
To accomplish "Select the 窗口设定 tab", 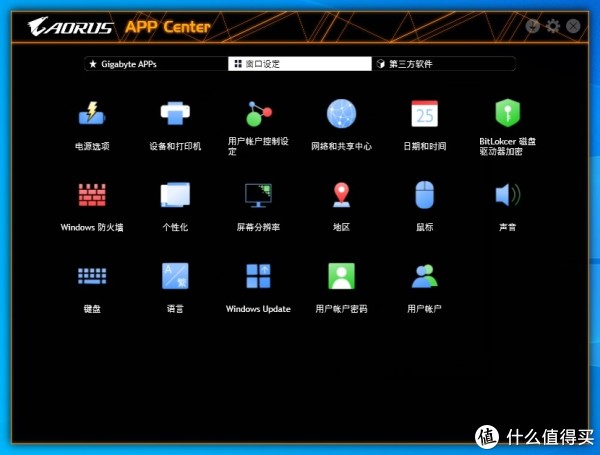I will tap(300, 64).
